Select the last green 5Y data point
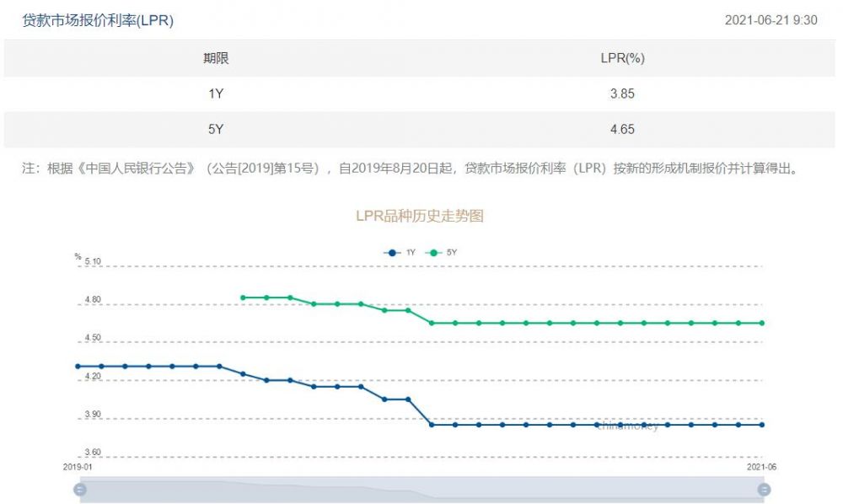The height and width of the screenshot is (504, 843). point(762,323)
